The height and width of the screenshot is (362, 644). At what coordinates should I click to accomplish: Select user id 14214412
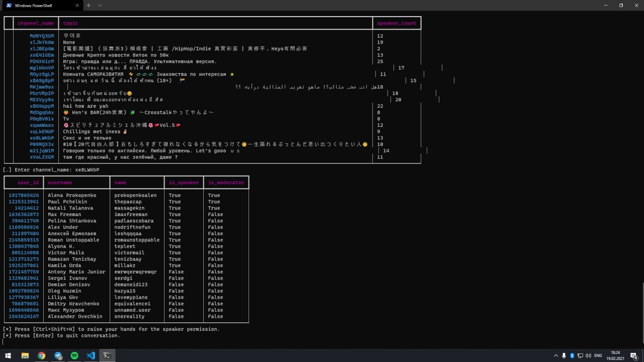tap(27, 208)
